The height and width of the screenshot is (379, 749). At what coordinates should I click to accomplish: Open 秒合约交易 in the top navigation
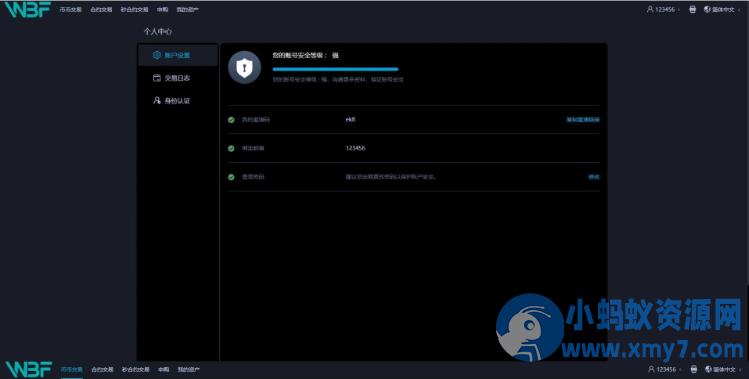[135, 10]
